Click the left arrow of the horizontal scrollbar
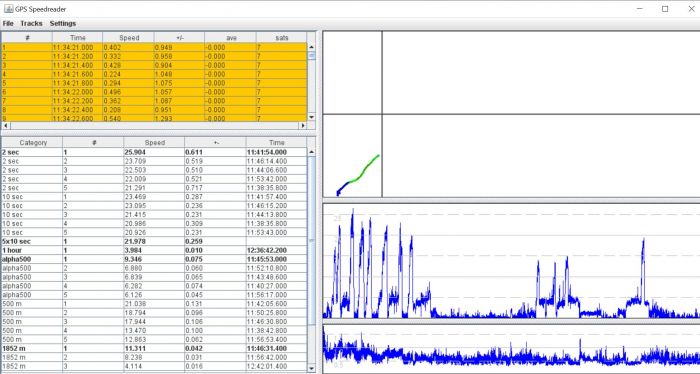Image resolution: width=700 pixels, height=374 pixels. 5,126
